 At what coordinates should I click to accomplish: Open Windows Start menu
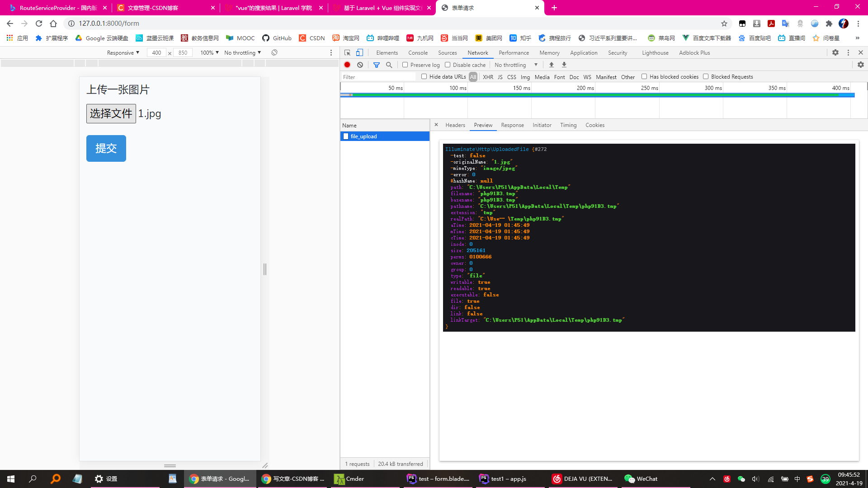click(x=11, y=479)
